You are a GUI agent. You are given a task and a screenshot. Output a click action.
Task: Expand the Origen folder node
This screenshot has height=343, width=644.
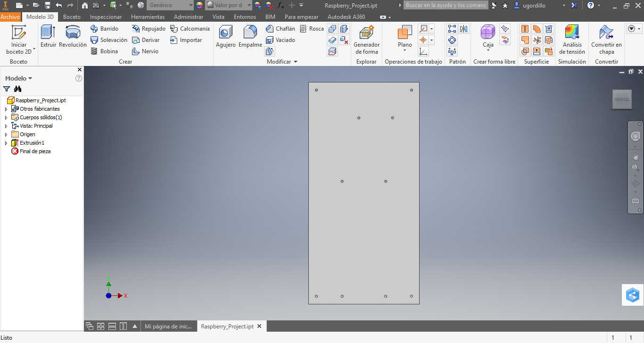click(x=6, y=134)
